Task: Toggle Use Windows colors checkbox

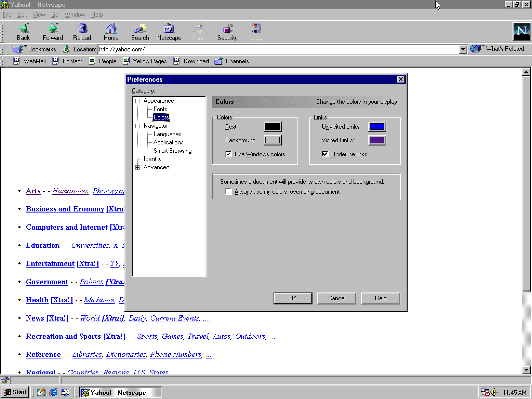Action: [228, 154]
